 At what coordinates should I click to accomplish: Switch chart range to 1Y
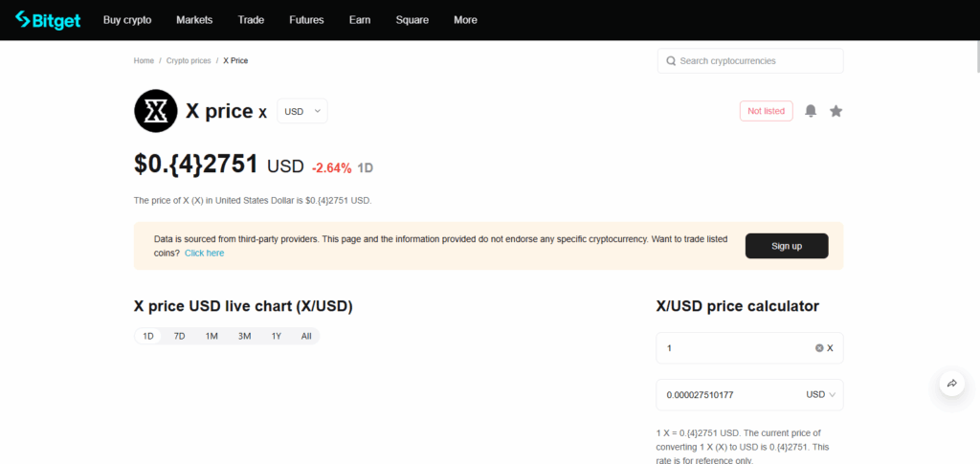pyautogui.click(x=276, y=336)
